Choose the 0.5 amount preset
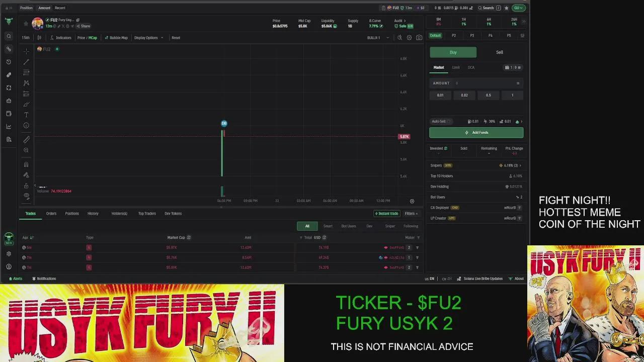 (489, 95)
